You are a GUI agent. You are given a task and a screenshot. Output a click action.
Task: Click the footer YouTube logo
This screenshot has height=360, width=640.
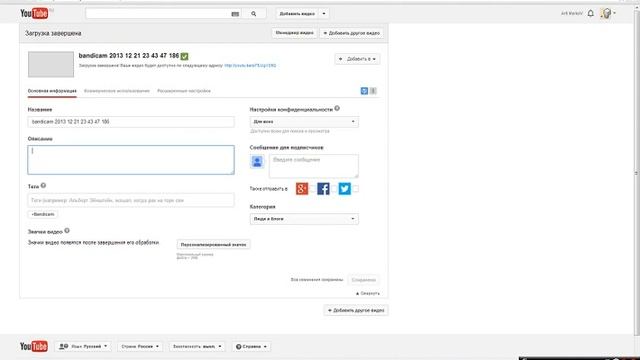pyautogui.click(x=34, y=346)
